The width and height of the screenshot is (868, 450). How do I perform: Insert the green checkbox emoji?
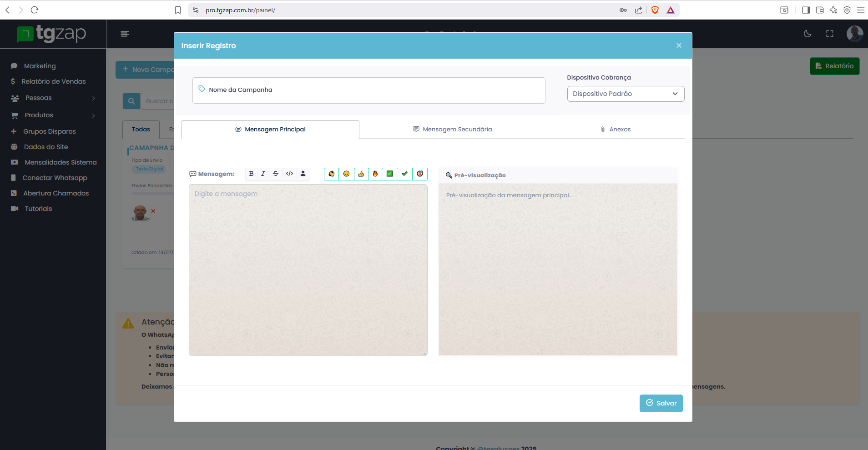390,174
